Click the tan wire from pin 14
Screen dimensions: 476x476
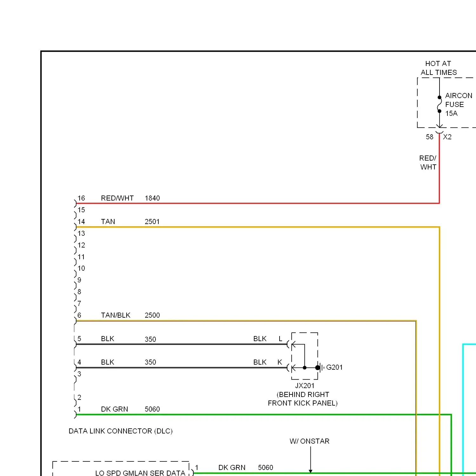tap(258, 227)
